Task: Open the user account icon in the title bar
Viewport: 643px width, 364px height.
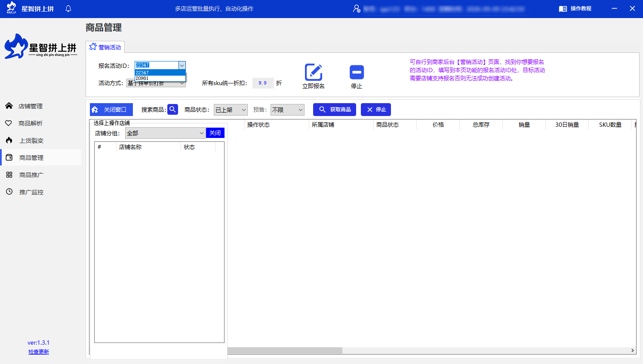Action: click(356, 9)
